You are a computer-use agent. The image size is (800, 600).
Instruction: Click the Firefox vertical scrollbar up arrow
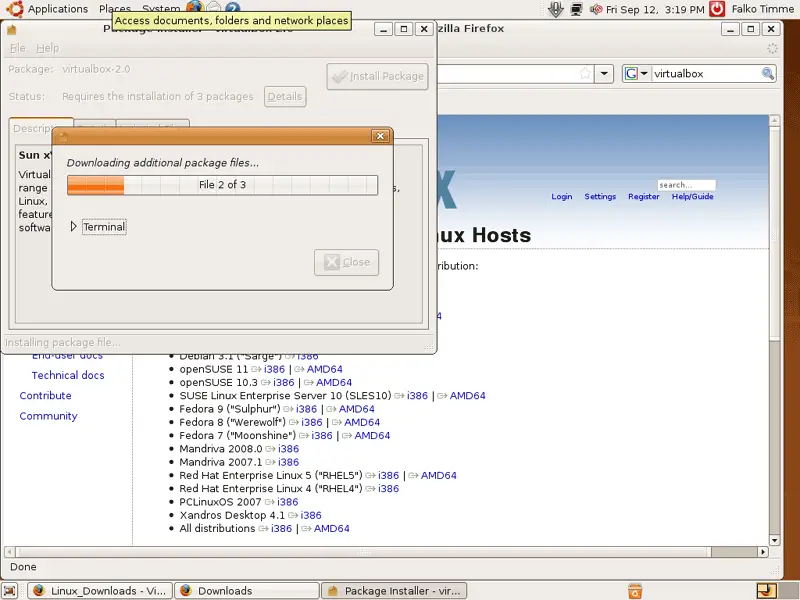774,120
